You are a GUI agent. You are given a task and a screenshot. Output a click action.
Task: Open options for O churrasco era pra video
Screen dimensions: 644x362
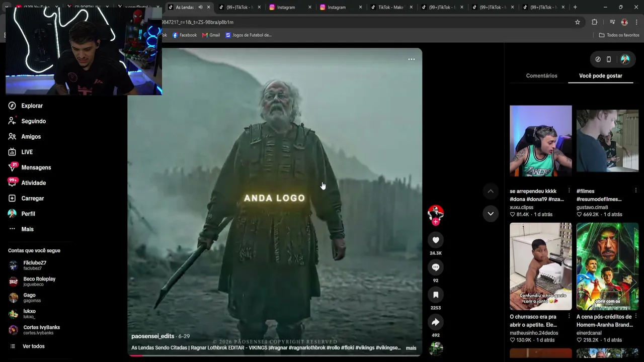tap(569, 316)
